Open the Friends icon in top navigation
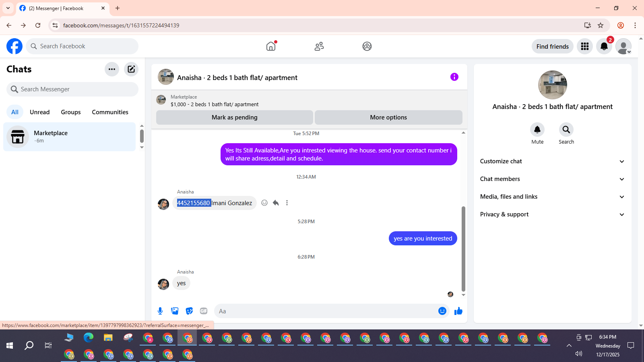The height and width of the screenshot is (362, 644). (319, 46)
